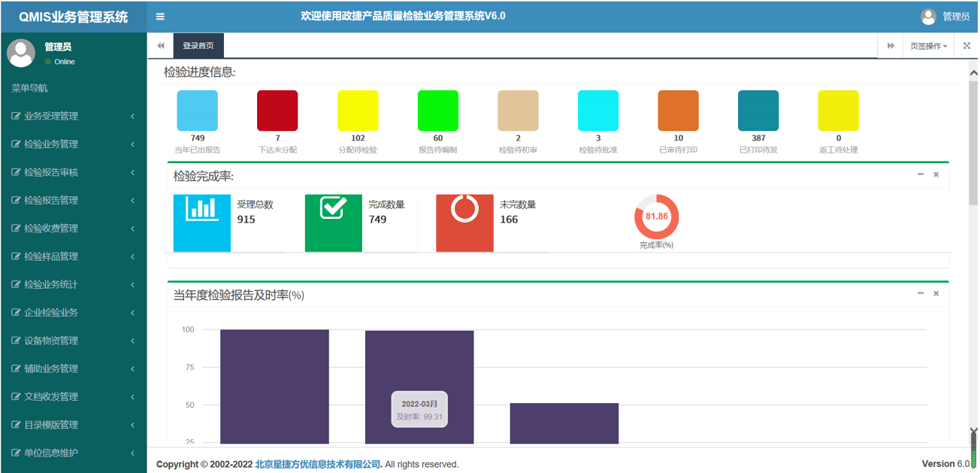Open the 页签操作 dropdown
980x473 pixels.
928,46
